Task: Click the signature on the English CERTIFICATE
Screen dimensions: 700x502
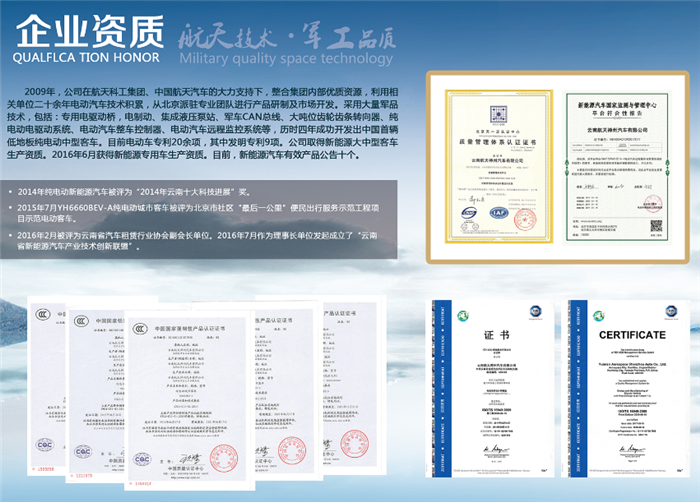Action: tap(631, 448)
